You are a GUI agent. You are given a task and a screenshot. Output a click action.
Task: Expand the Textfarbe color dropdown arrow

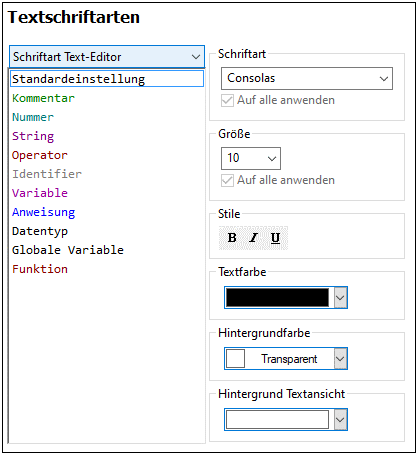click(340, 297)
